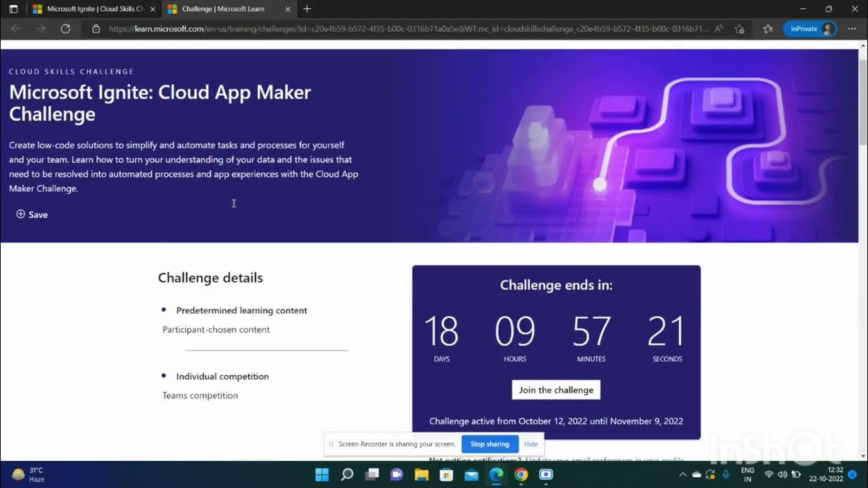Change ENG IN input language

click(747, 474)
